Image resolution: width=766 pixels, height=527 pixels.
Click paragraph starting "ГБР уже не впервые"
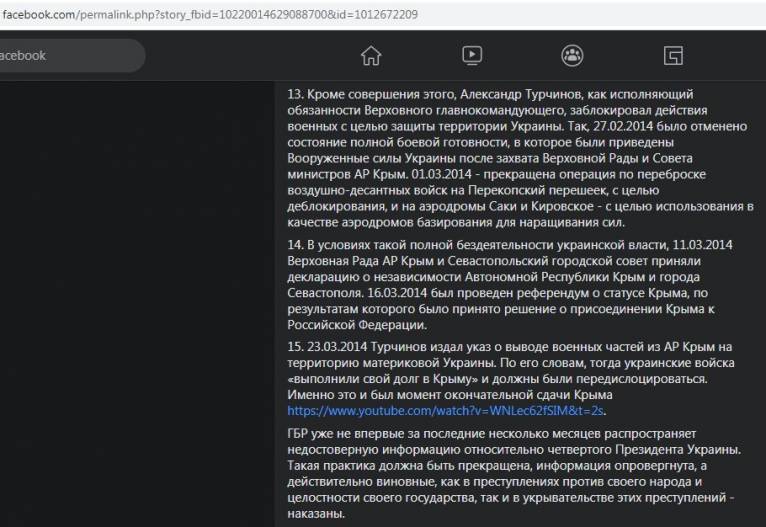point(514,473)
